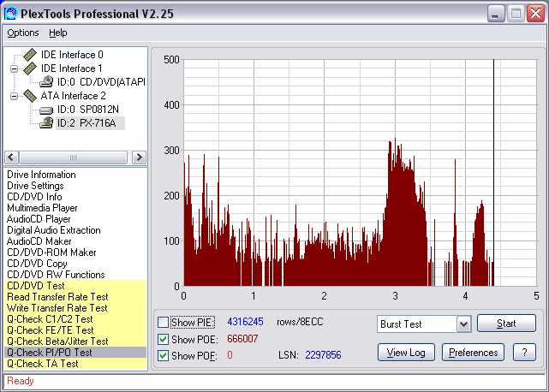Select ID:0 CD/DVD(ATAPI device
Viewport: 549px width, 392px height.
click(101, 82)
